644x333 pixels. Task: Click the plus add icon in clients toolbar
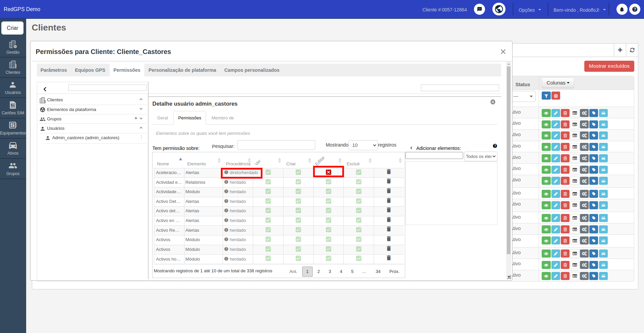click(x=620, y=50)
